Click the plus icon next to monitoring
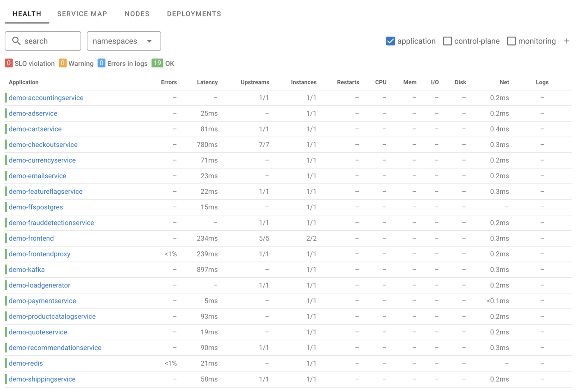Image resolution: width=576 pixels, height=392 pixels. pyautogui.click(x=567, y=41)
